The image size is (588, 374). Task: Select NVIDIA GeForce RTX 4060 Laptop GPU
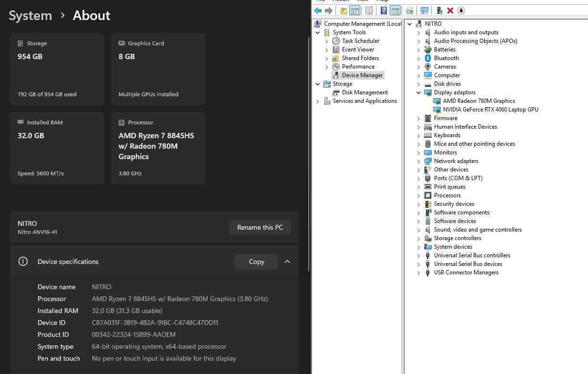[x=490, y=110]
